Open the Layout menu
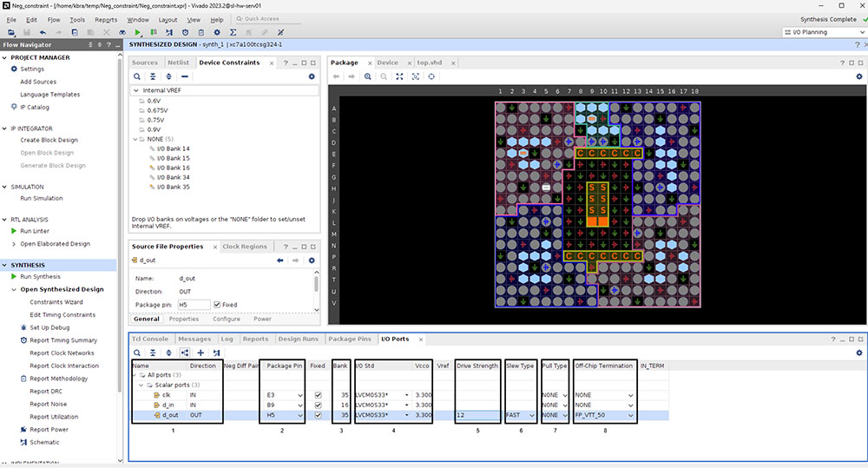The image size is (868, 468). [x=168, y=19]
